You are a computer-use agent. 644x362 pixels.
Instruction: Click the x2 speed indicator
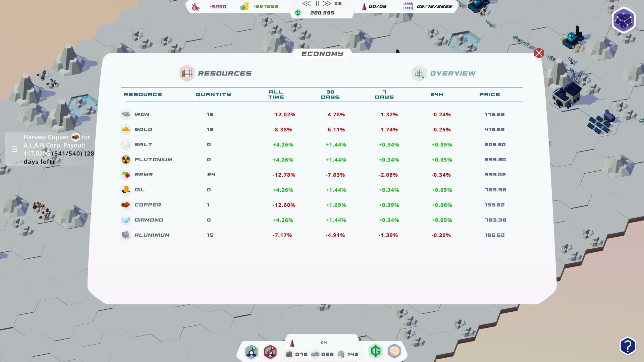tap(338, 4)
